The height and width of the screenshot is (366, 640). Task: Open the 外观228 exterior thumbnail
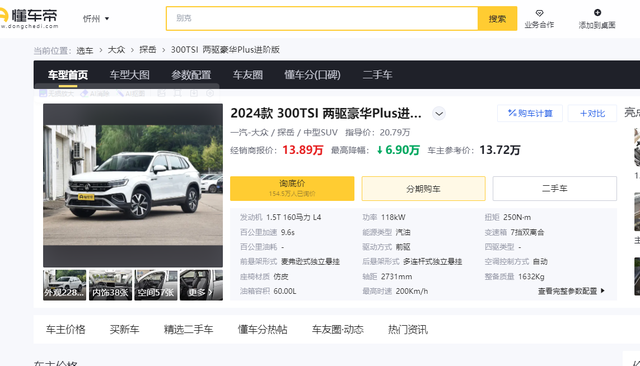point(64,285)
